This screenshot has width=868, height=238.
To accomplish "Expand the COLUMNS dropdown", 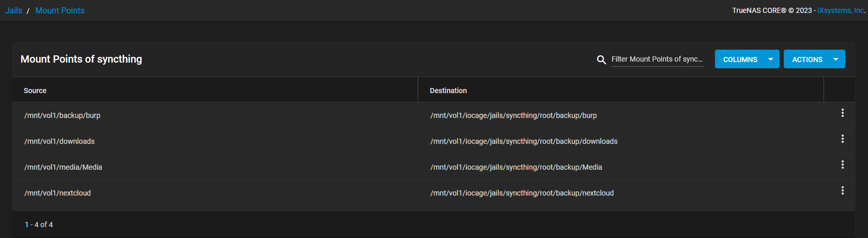I will [x=747, y=59].
